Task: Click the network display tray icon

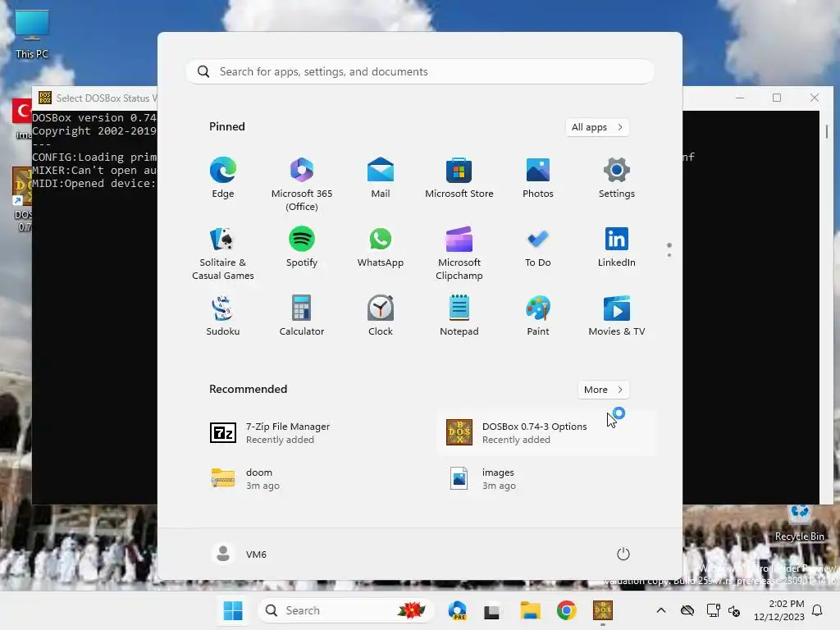Action: tap(714, 610)
